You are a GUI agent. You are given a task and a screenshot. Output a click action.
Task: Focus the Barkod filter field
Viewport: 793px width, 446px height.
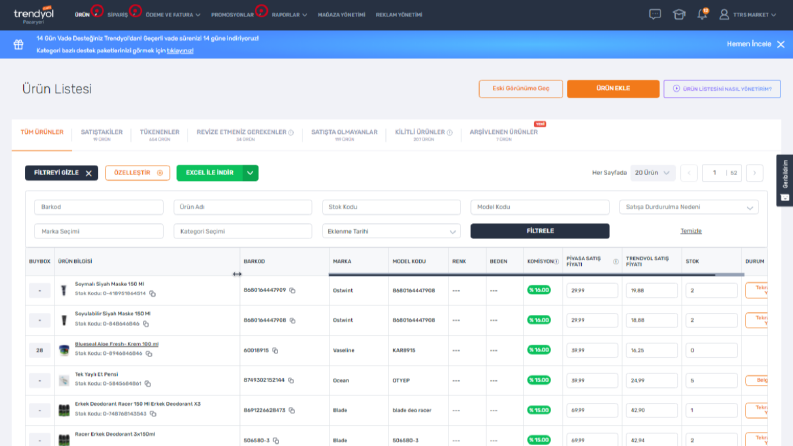99,207
